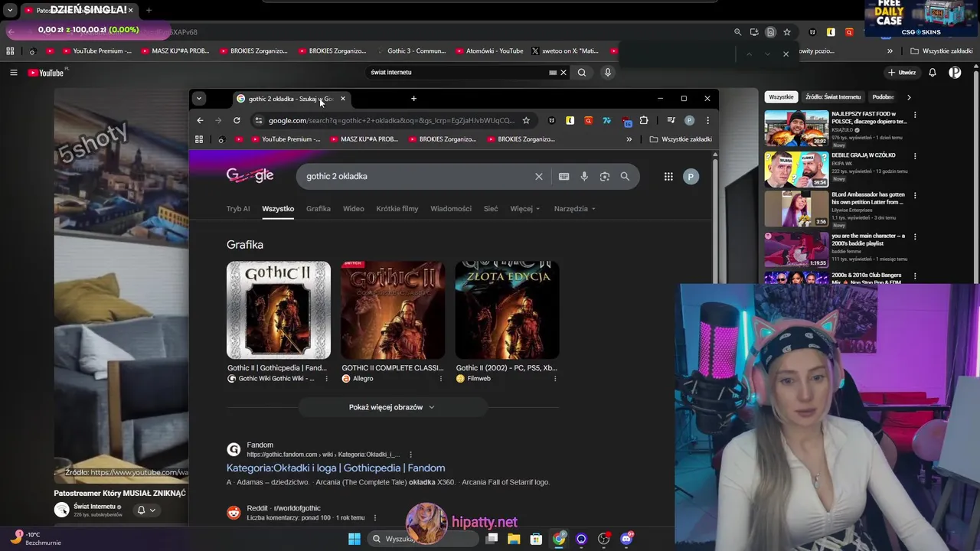Expand the Więcej dropdown in Google
The image size is (980, 551).
pos(525,208)
